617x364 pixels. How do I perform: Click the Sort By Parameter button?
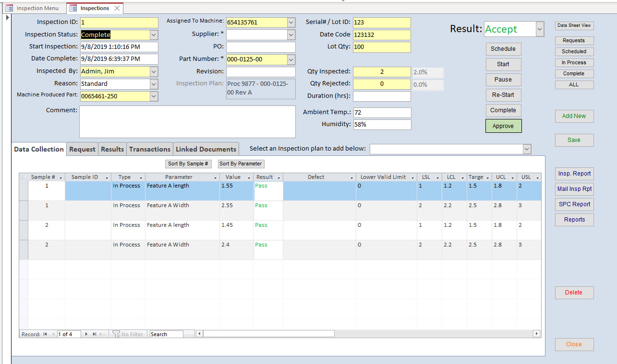point(241,164)
